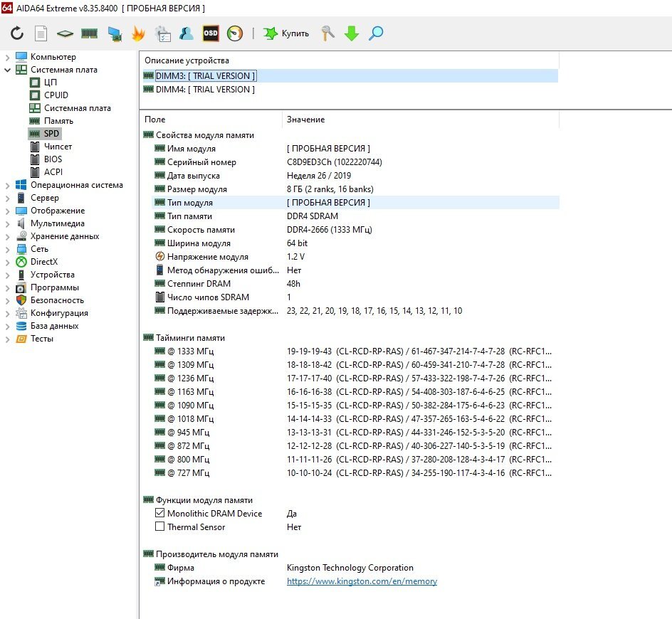Select the Программы tree label
The width and height of the screenshot is (672, 619).
click(54, 287)
